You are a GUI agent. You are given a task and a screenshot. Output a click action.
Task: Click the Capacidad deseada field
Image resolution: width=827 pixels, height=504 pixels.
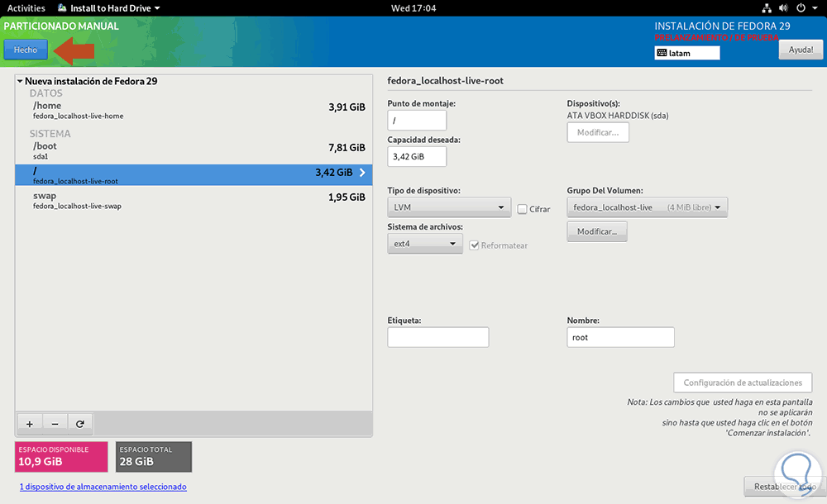[417, 157]
